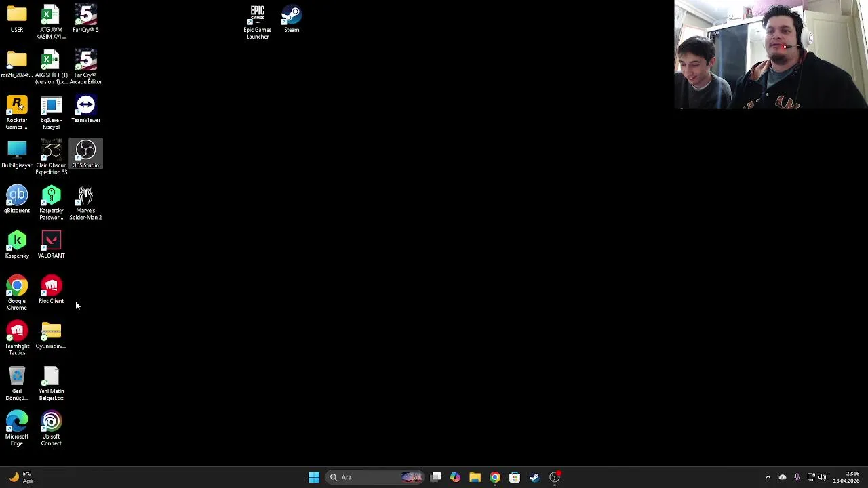The image size is (868, 488).
Task: Open Microsoft Edge desktop shortcut
Action: tap(17, 429)
